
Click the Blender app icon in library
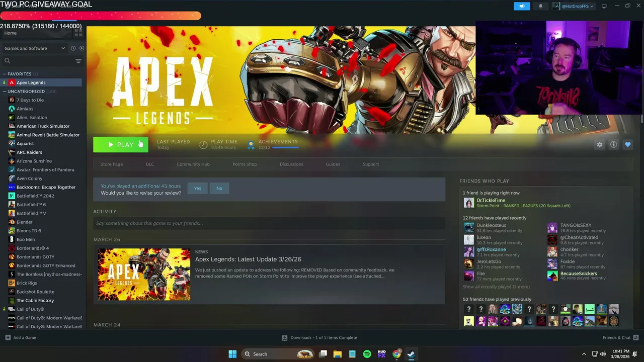[12, 222]
